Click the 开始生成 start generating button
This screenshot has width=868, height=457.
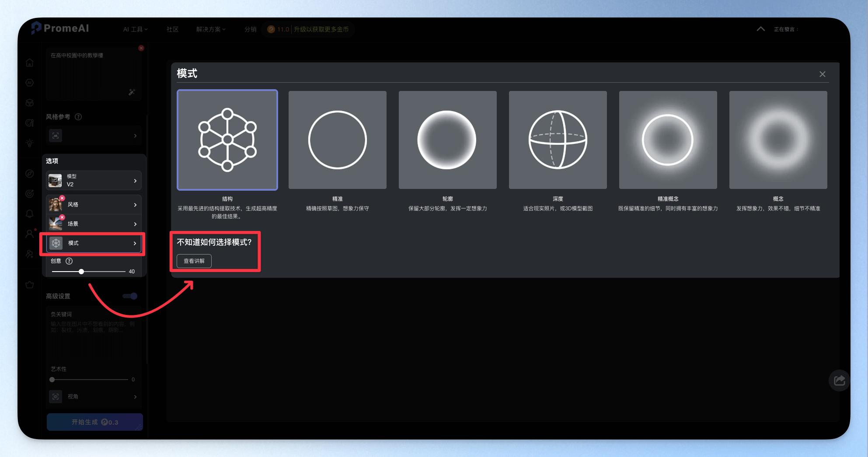point(95,422)
